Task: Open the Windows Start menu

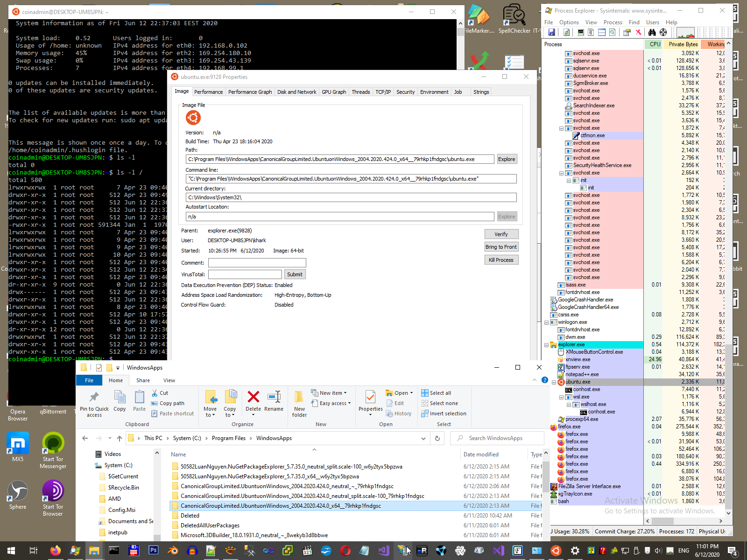Action: click(x=11, y=551)
